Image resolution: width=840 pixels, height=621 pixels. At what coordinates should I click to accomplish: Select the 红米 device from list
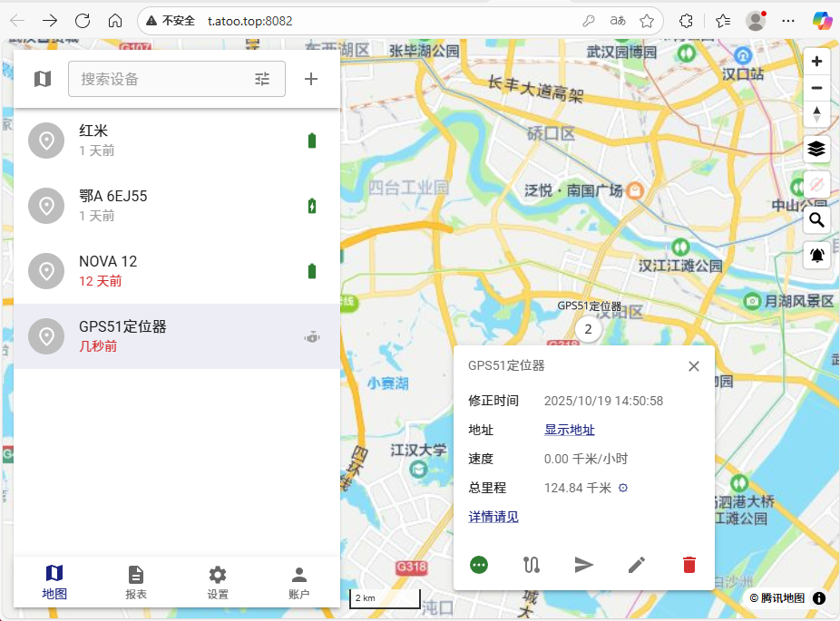[177, 141]
